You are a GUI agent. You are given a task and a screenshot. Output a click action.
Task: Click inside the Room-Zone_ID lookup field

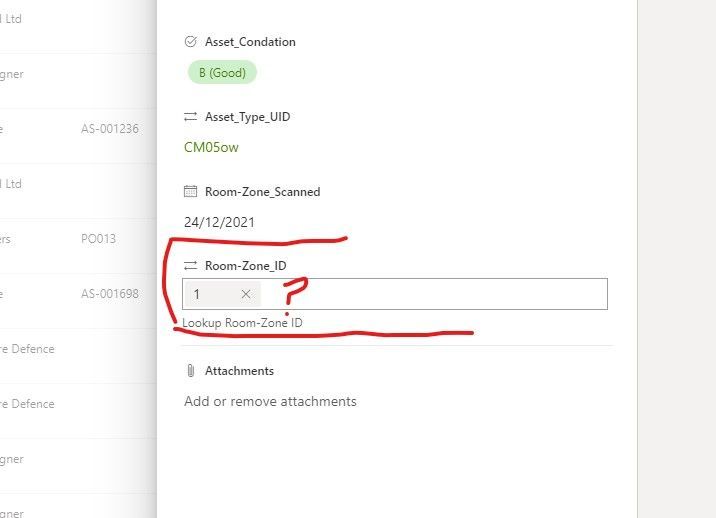pos(430,294)
